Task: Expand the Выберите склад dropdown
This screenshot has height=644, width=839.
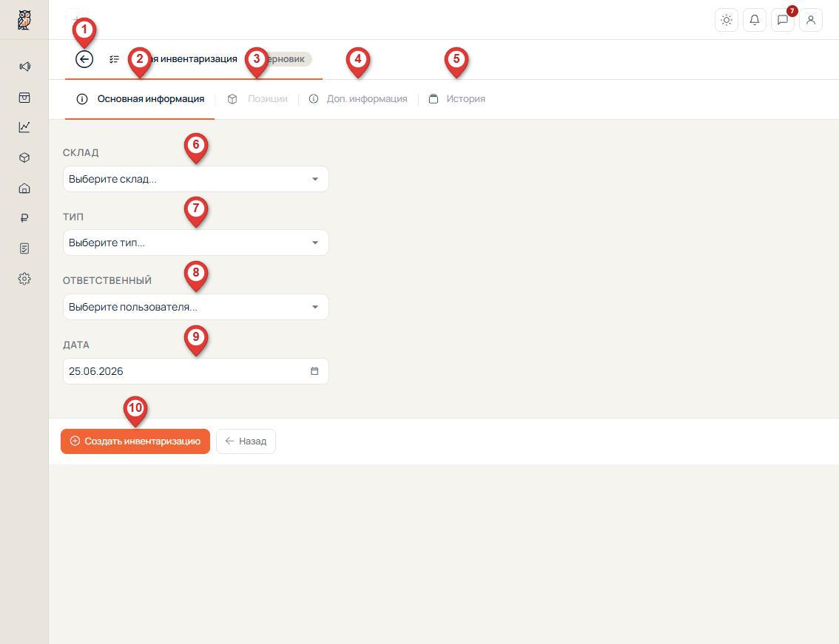Action: 196,179
